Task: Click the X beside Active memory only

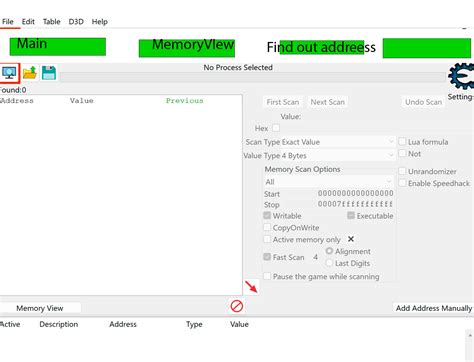Action: [351, 239]
